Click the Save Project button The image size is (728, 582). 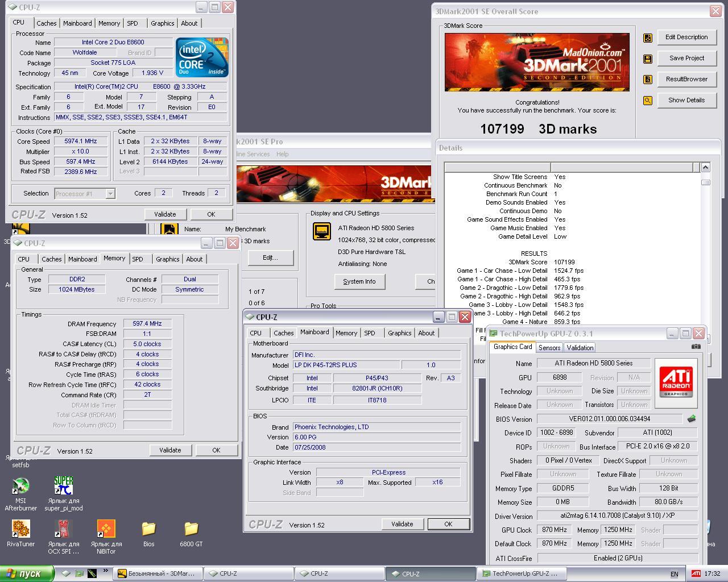686,58
